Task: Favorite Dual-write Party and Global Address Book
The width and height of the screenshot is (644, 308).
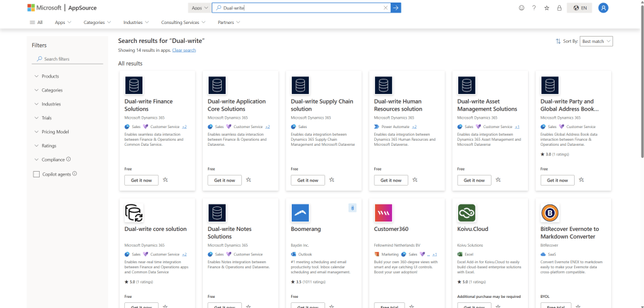Action: 581,180
